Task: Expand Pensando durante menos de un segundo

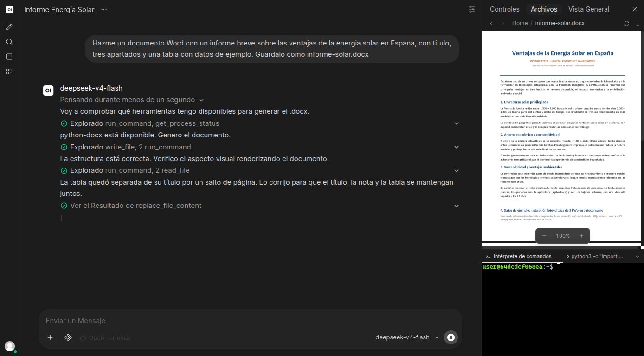Action: 132,100
